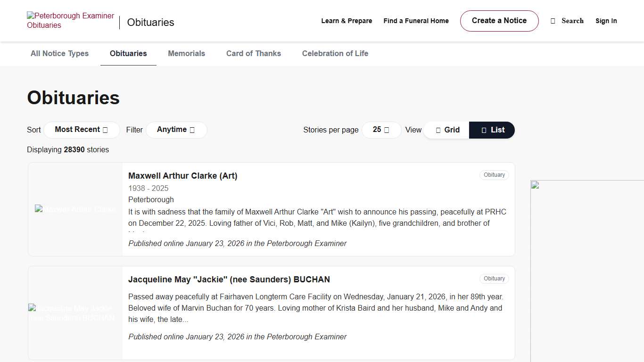
Task: Click Maxwell Arthur Clarke photo thumbnail
Action: [75, 209]
